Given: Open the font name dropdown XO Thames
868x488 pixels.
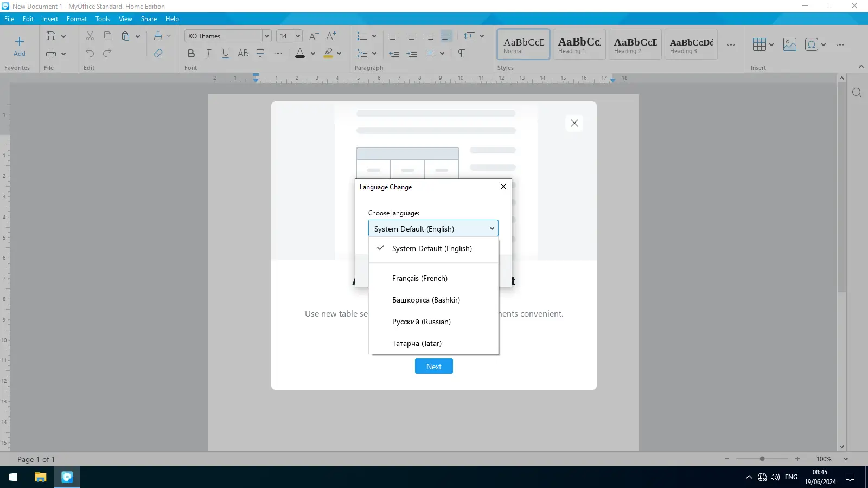Looking at the screenshot, I should click(x=266, y=36).
